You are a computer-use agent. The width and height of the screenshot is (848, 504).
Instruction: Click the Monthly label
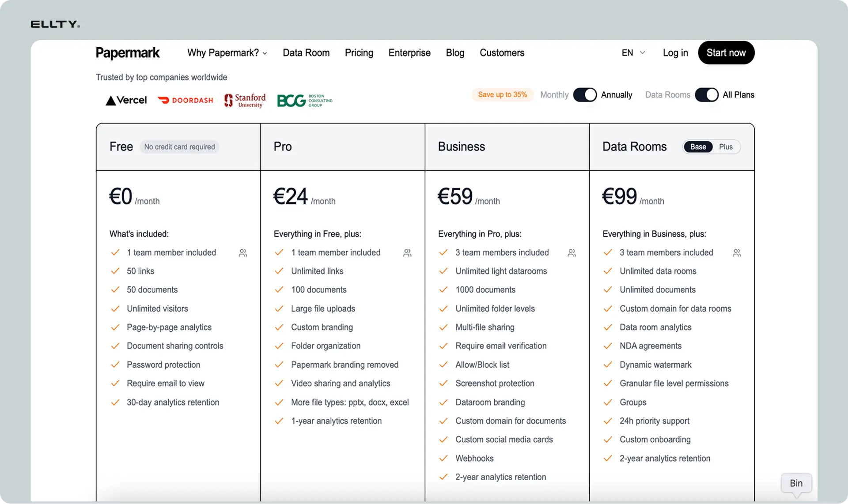tap(554, 95)
